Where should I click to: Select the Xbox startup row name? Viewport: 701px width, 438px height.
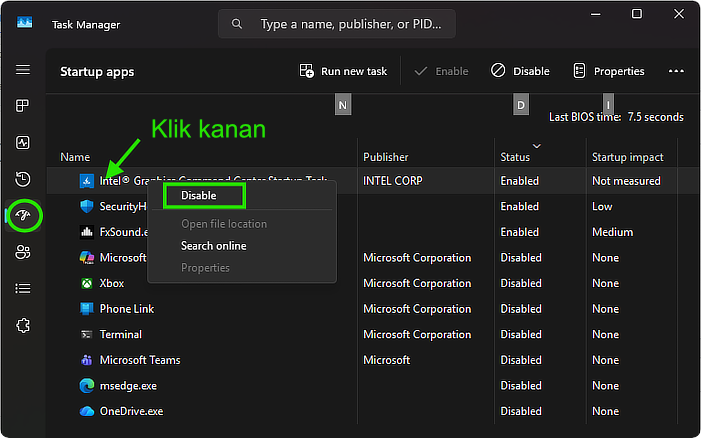112,283
